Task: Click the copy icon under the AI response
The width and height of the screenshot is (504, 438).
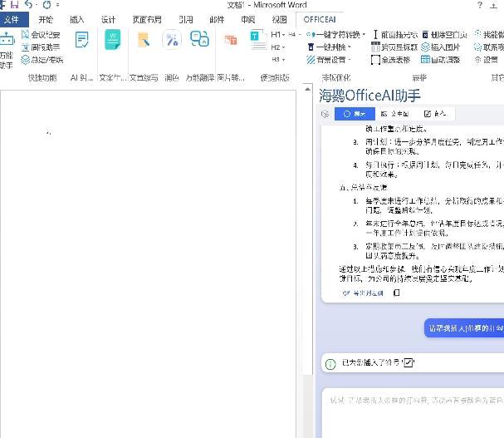Action: [x=397, y=293]
